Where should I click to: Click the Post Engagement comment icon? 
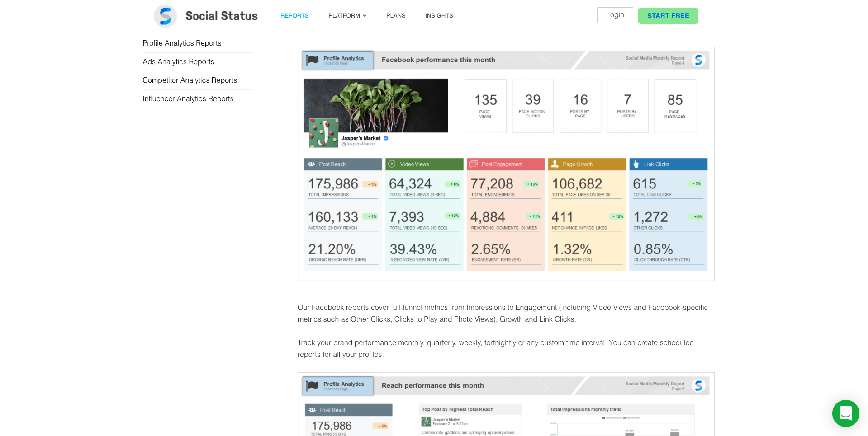474,164
